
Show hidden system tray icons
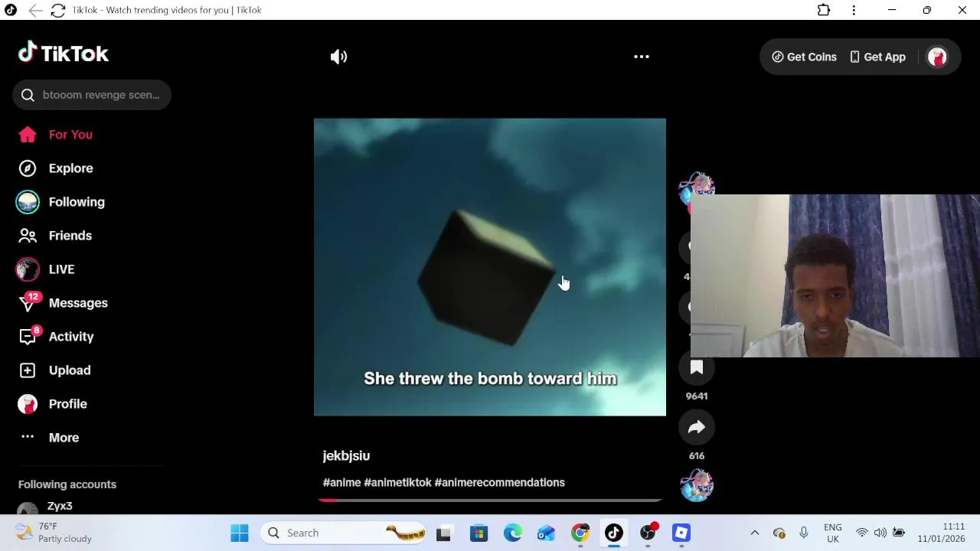pos(754,533)
